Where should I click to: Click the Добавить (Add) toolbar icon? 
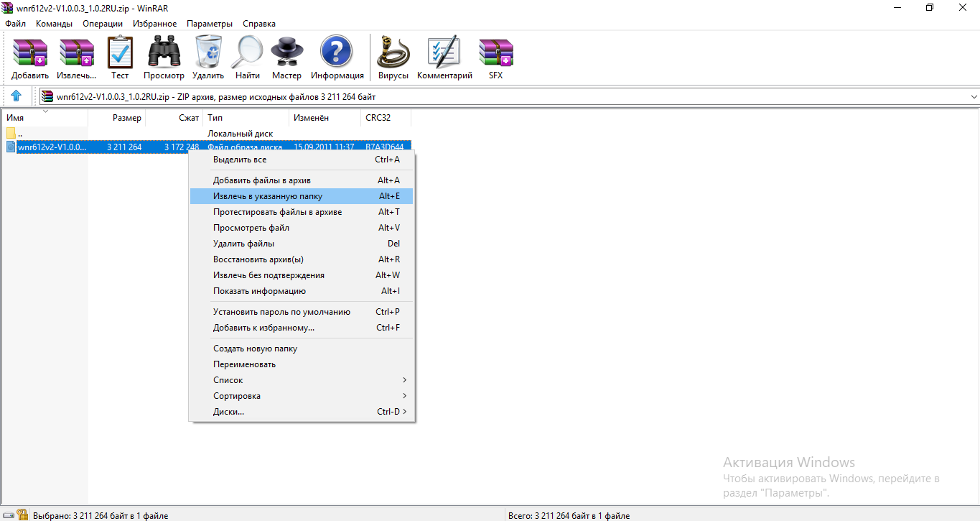30,57
